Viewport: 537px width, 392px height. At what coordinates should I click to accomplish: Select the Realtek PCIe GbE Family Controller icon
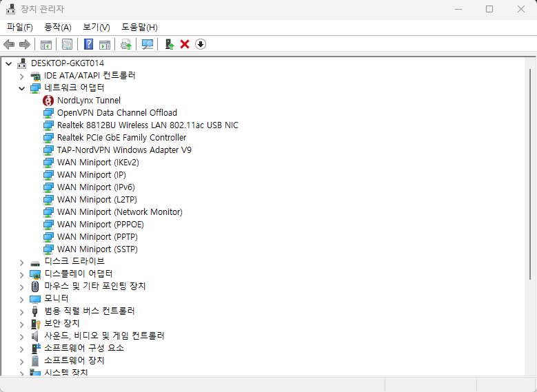coord(48,138)
